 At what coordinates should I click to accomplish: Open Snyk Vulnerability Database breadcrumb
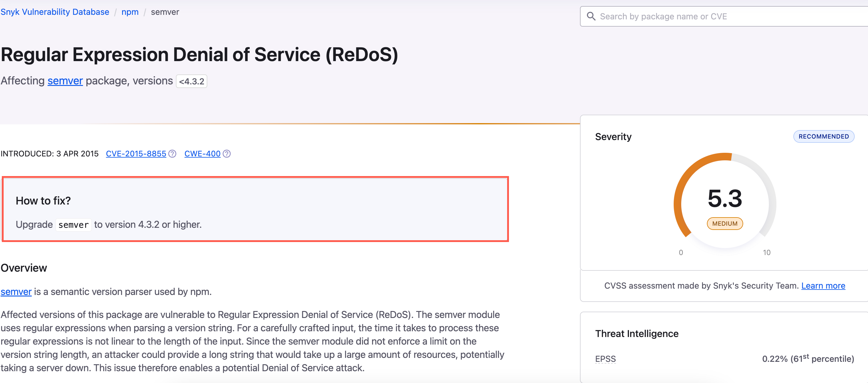pos(55,12)
